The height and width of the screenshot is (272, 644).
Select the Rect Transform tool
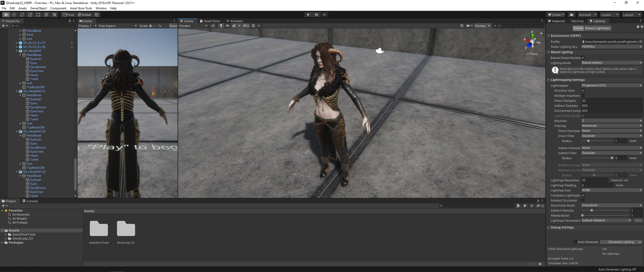(38, 15)
